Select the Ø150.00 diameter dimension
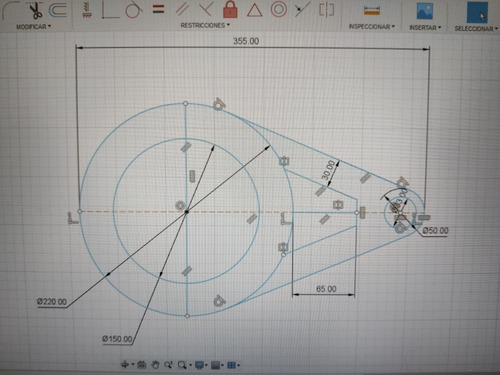This screenshot has height=375, width=500. point(117,339)
